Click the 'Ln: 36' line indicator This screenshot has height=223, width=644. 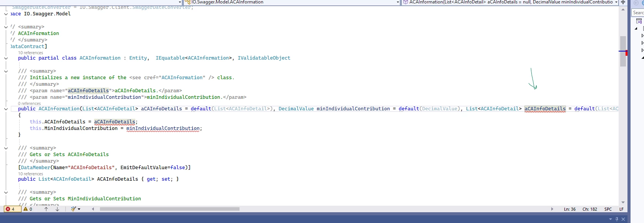(570, 209)
